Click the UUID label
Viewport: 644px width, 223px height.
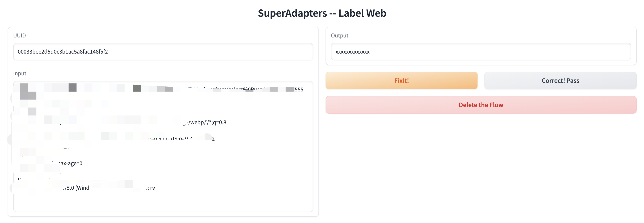click(19, 36)
